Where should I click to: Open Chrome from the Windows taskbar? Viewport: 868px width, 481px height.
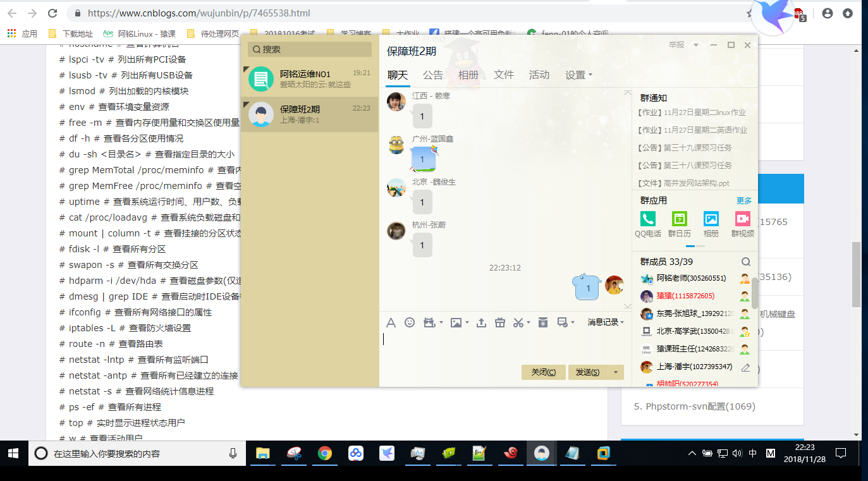[325, 453]
